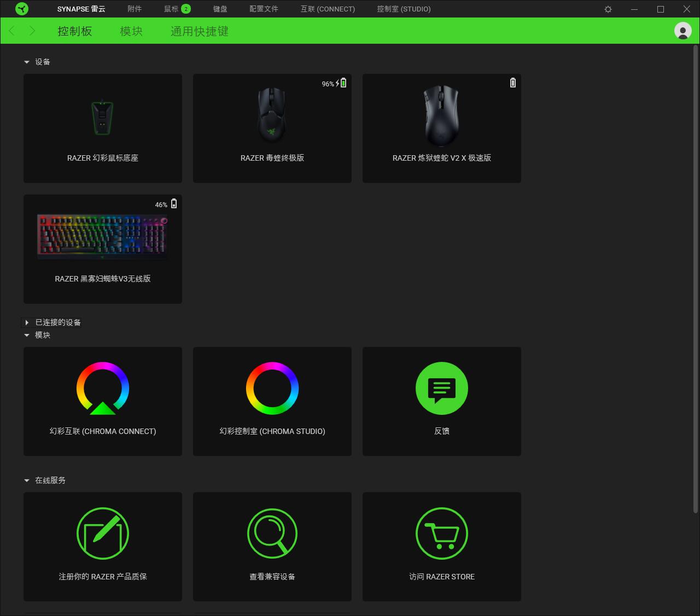Click the 反馈 label

coord(442,431)
